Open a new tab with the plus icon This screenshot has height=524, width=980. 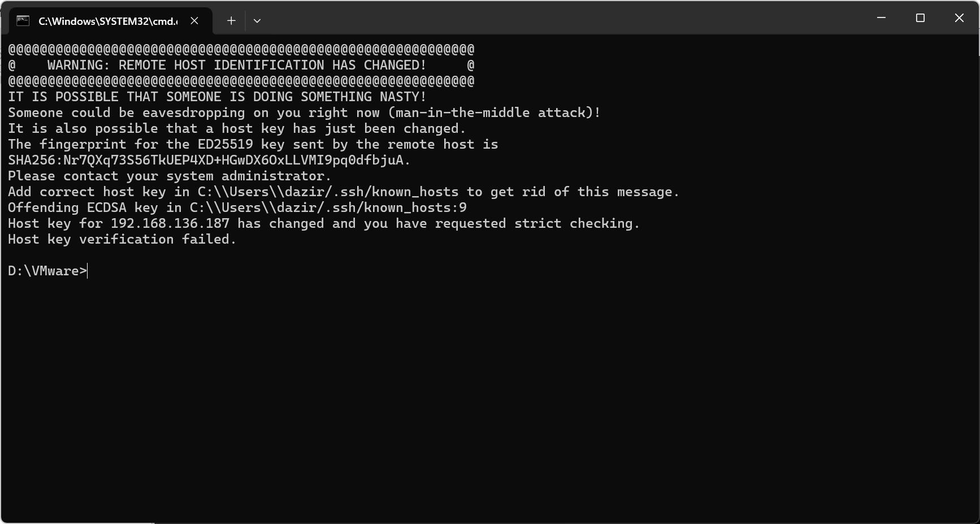pos(231,21)
